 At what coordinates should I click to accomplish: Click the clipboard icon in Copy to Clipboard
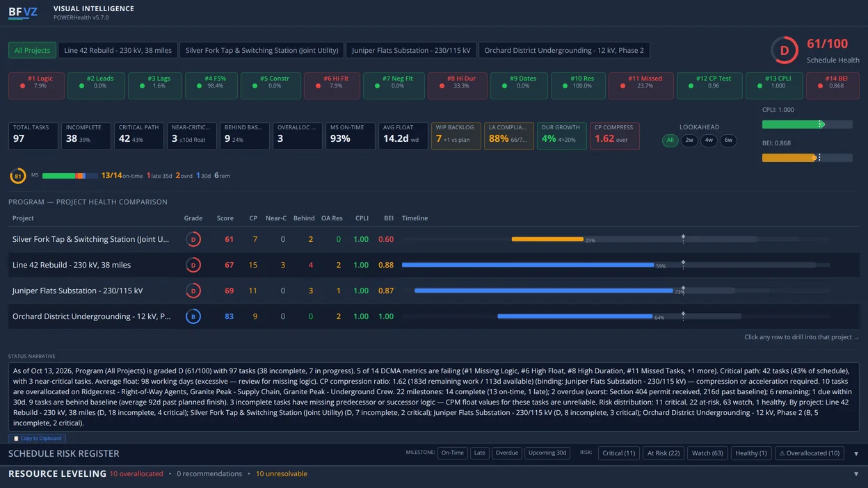click(x=16, y=439)
